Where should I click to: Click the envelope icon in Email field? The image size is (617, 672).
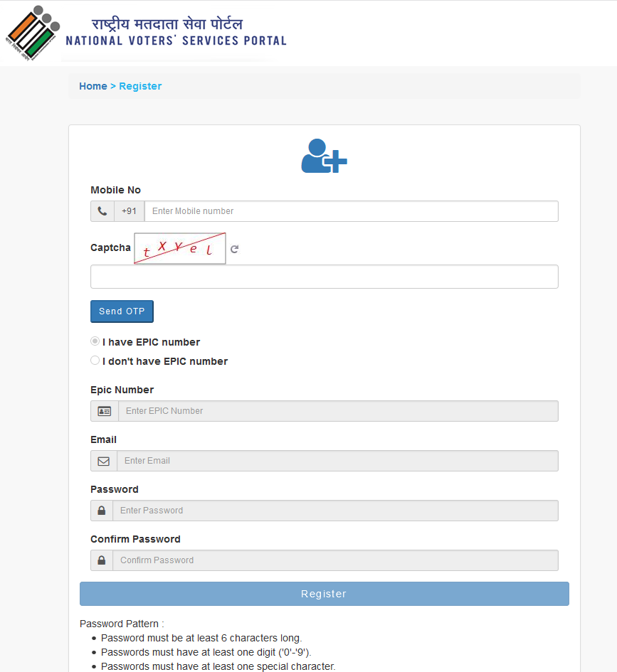coord(103,460)
